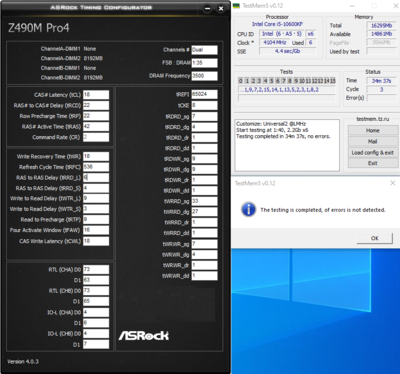Click the Z490M Pro4 motherboard title
400x374 pixels.
coord(39,28)
